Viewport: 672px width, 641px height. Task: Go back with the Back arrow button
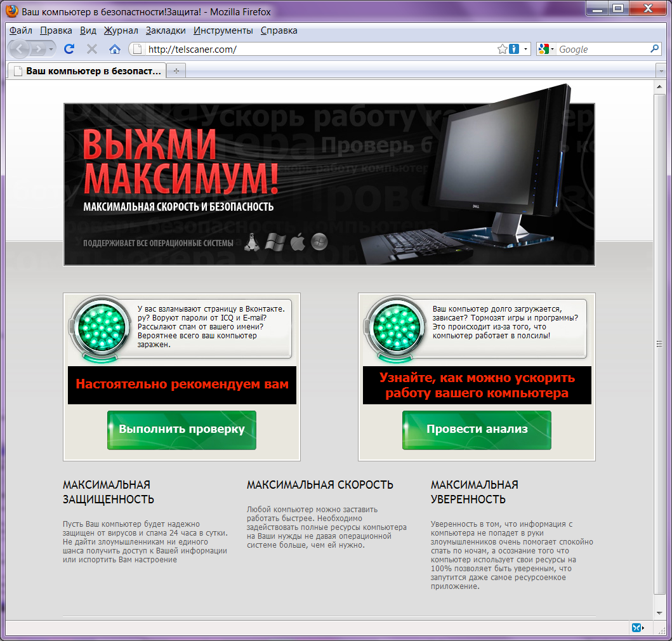pos(19,50)
